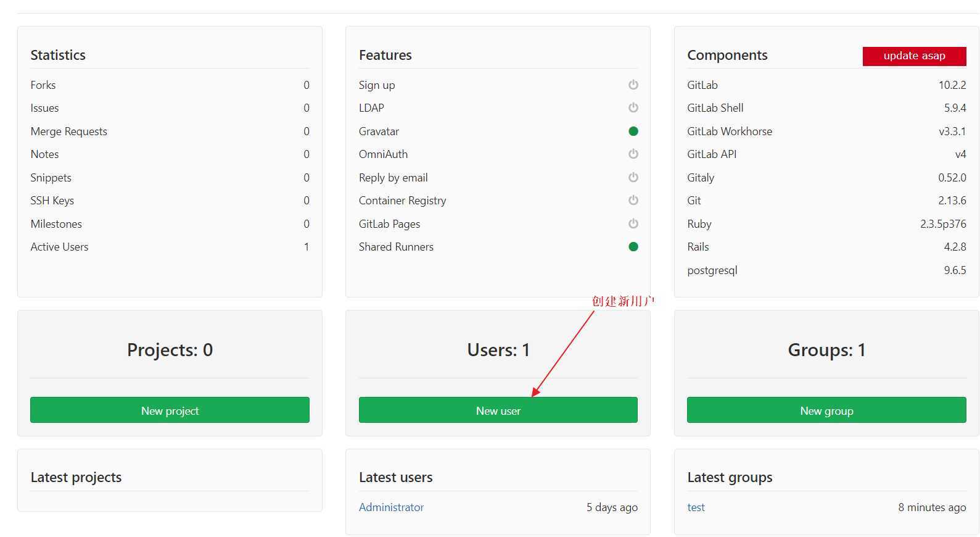This screenshot has height=537, width=980.
Task: Click the OmniAuth disabled power icon
Action: [633, 154]
